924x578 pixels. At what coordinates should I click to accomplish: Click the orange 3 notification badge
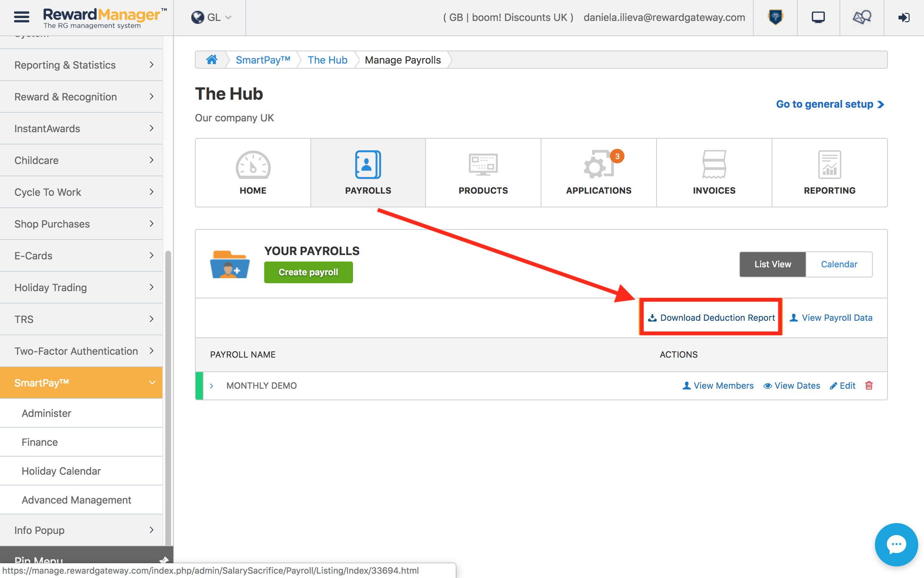(617, 156)
